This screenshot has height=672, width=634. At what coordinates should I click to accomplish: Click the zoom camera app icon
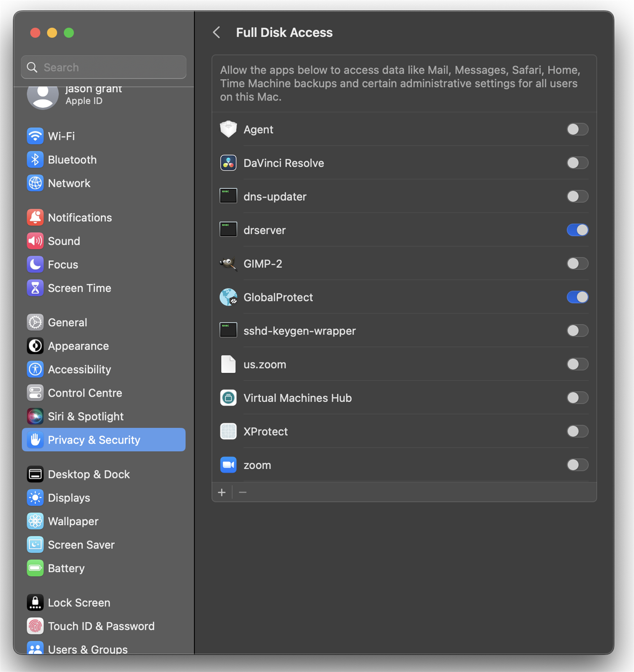click(228, 465)
